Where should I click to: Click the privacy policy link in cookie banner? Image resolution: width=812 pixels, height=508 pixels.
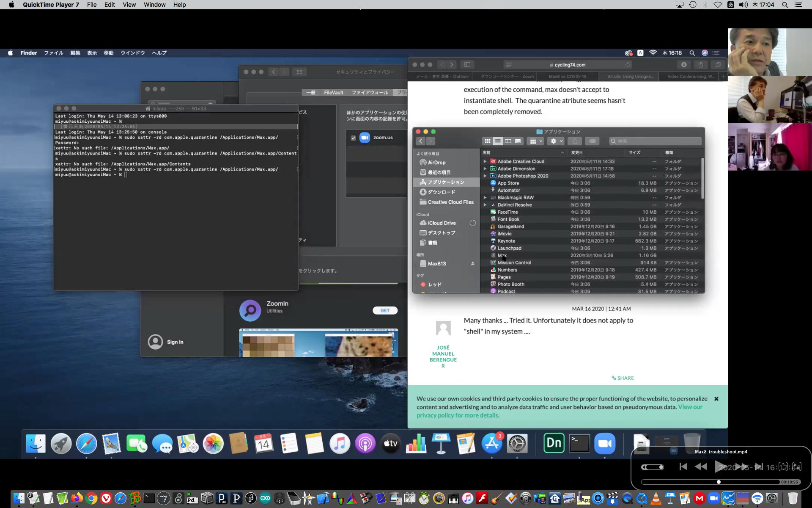pos(458,415)
